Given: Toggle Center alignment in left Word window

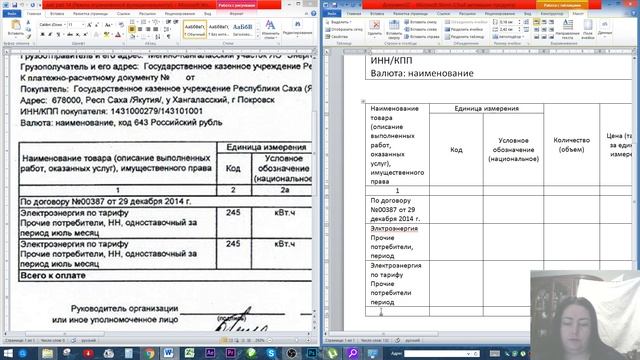Looking at the screenshot, I should [140, 29].
